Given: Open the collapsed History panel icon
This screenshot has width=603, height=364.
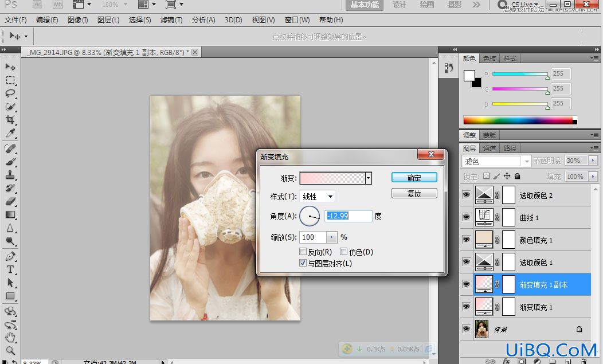Looking at the screenshot, I should (448, 68).
